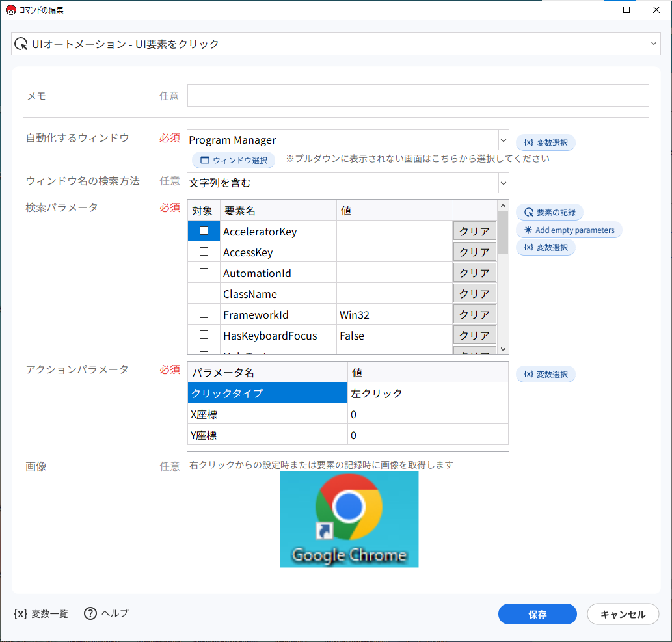Toggle the HasKeyboardFocus checkbox
The width and height of the screenshot is (672, 642).
click(x=204, y=335)
